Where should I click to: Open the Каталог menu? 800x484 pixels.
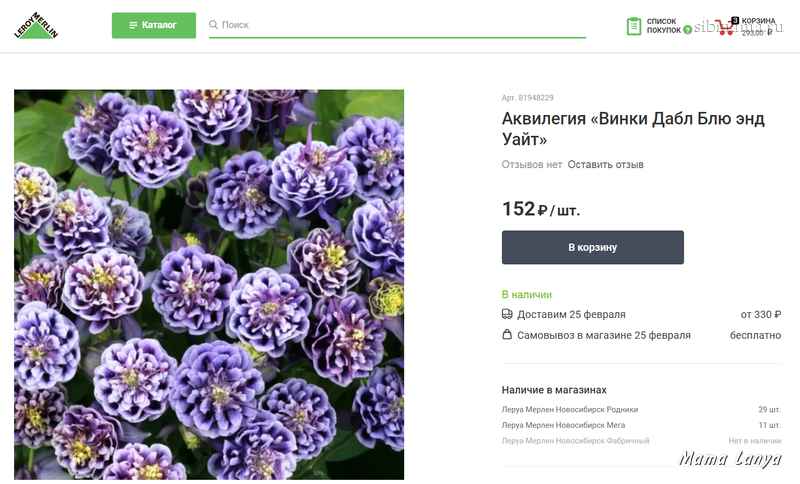153,25
